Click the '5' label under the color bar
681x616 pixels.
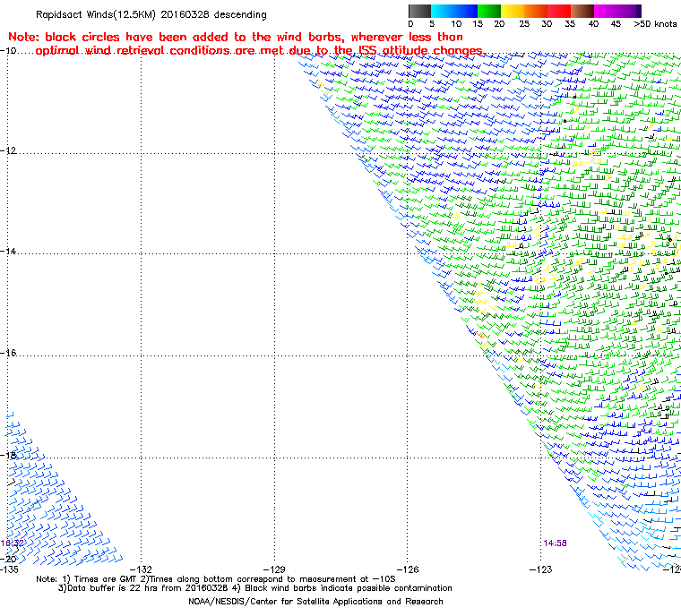point(432,24)
